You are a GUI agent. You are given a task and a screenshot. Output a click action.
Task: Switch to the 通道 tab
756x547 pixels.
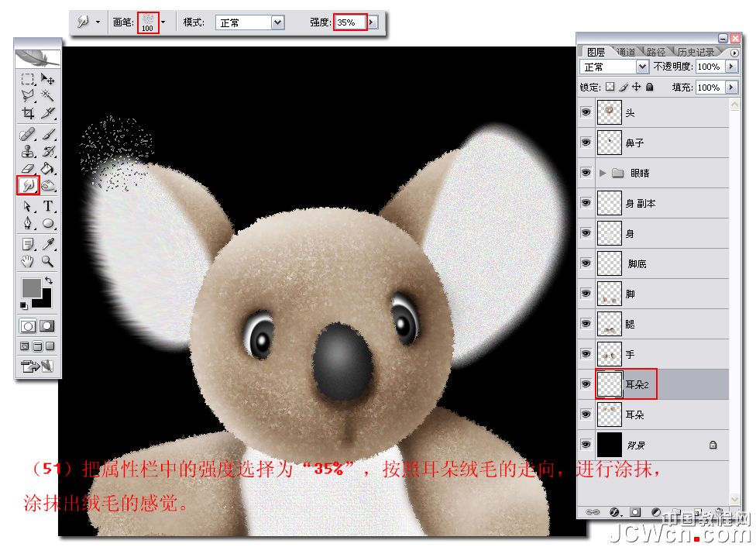627,52
